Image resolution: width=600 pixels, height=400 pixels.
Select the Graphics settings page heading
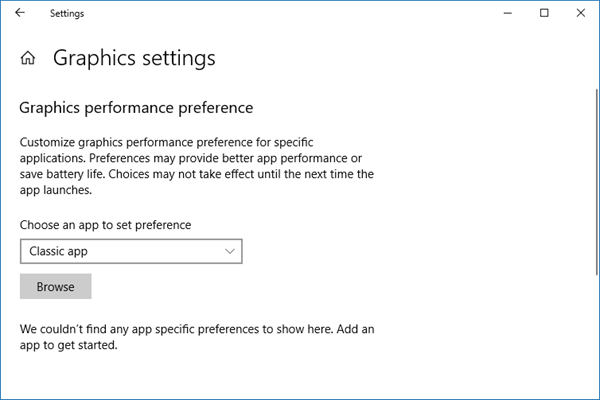[134, 58]
